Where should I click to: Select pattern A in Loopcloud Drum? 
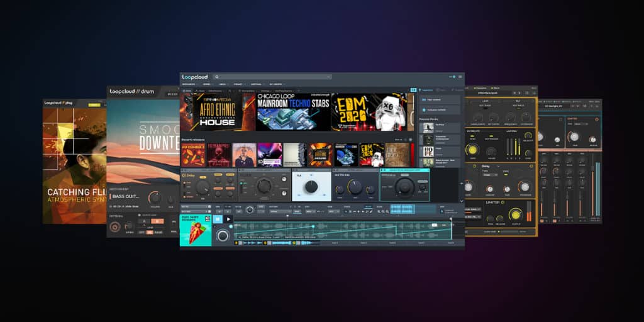click(144, 221)
